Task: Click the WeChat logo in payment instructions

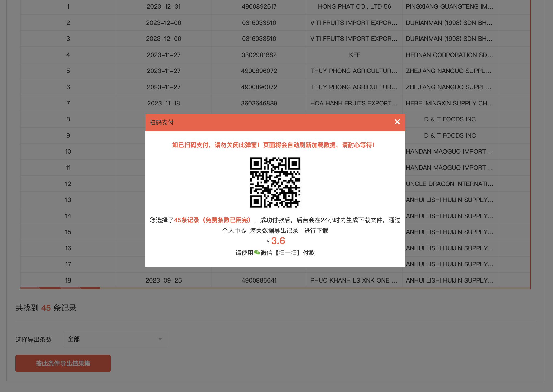Action: 257,253
